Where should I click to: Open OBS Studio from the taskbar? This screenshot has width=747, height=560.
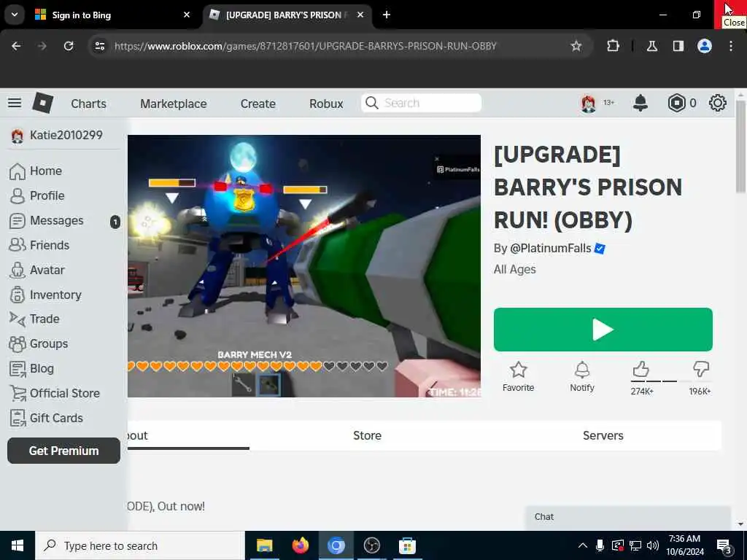(371, 545)
